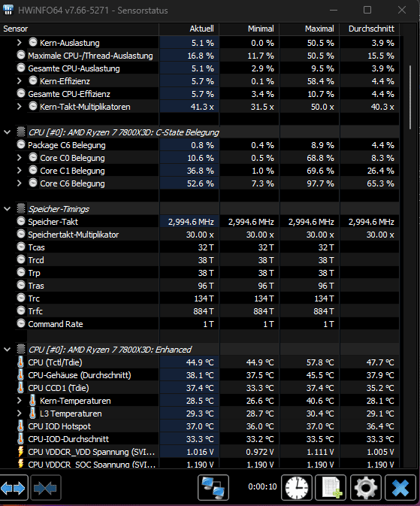
Task: Close sensor window with blue X icon
Action: point(400,488)
